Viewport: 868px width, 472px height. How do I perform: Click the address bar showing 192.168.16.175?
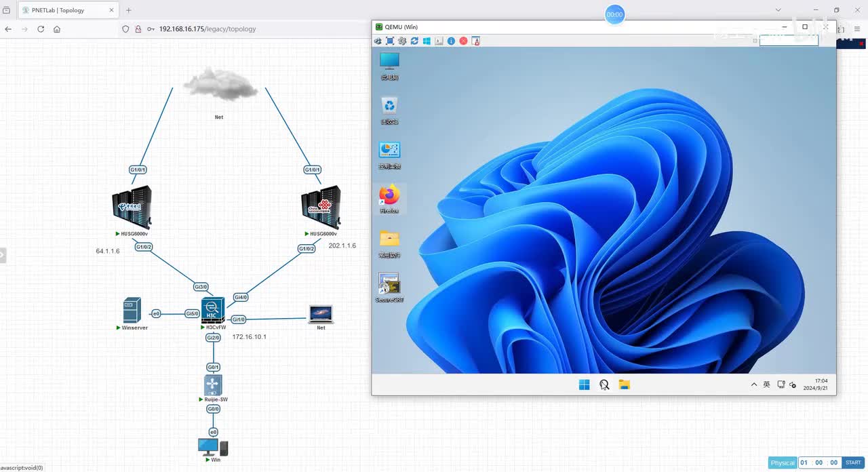208,29
